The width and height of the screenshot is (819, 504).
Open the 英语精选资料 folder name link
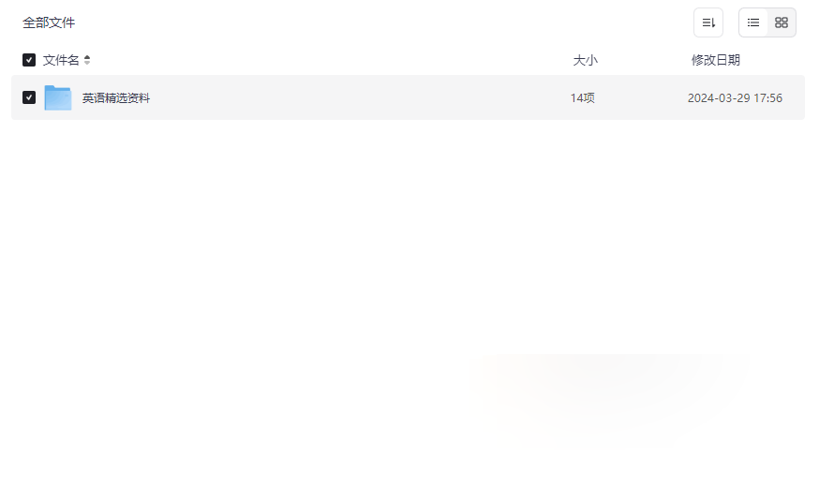116,98
